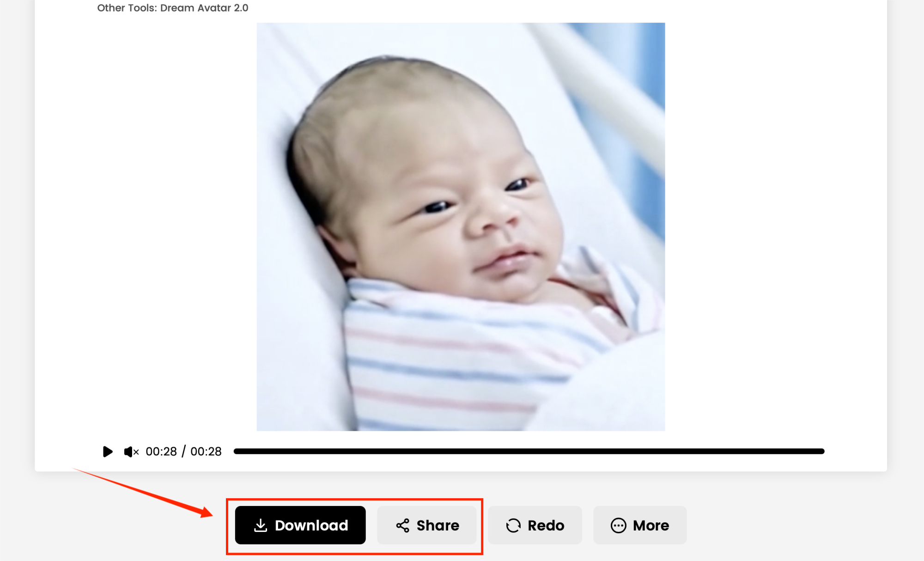924x561 pixels.
Task: Click the Download button
Action: [x=300, y=525]
